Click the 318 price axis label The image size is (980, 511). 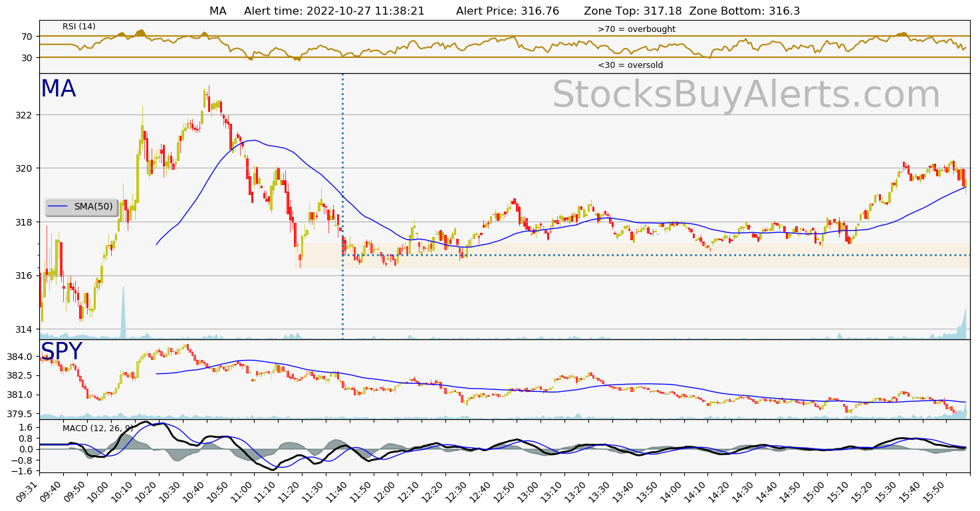[x=23, y=222]
